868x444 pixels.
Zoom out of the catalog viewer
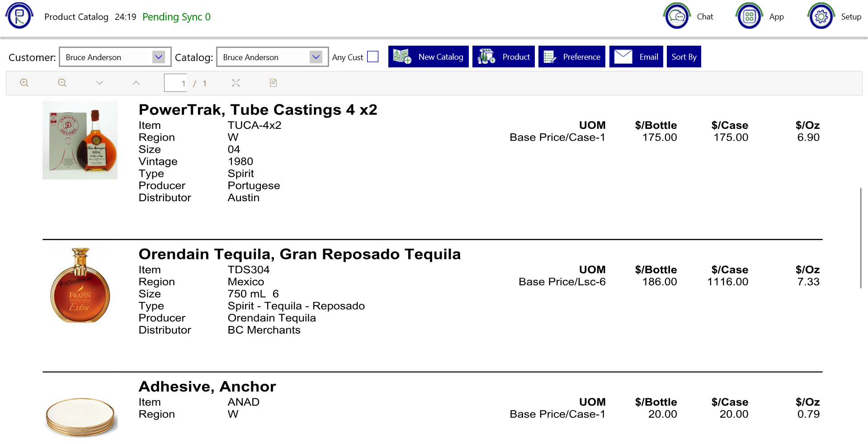(62, 83)
